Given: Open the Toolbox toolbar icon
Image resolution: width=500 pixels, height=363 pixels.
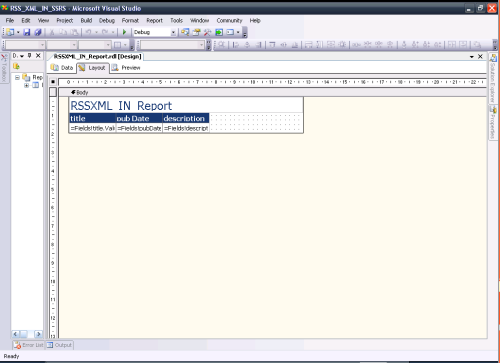Looking at the screenshot, I should click(207, 32).
